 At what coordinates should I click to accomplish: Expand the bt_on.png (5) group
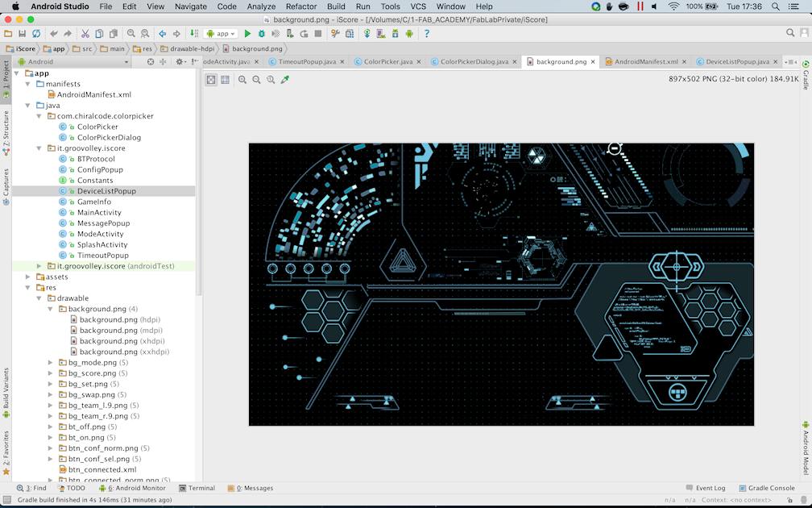[50, 438]
